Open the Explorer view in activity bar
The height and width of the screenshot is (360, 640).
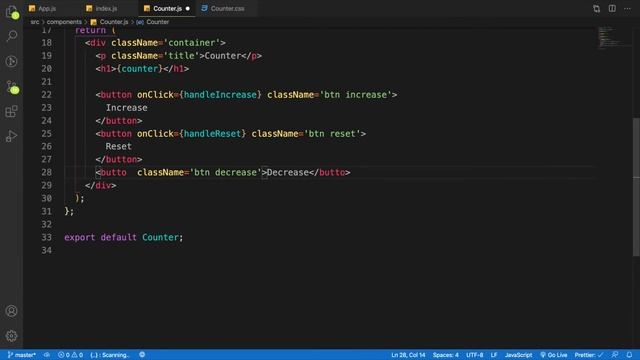[x=11, y=11]
